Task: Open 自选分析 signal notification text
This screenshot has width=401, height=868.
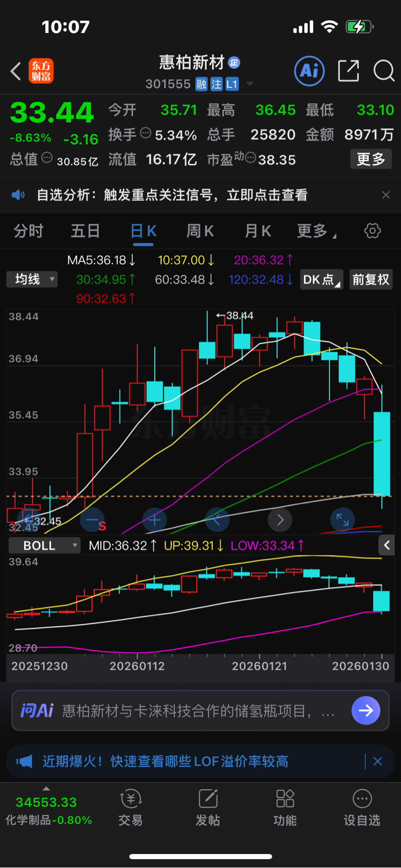Action: pyautogui.click(x=172, y=195)
